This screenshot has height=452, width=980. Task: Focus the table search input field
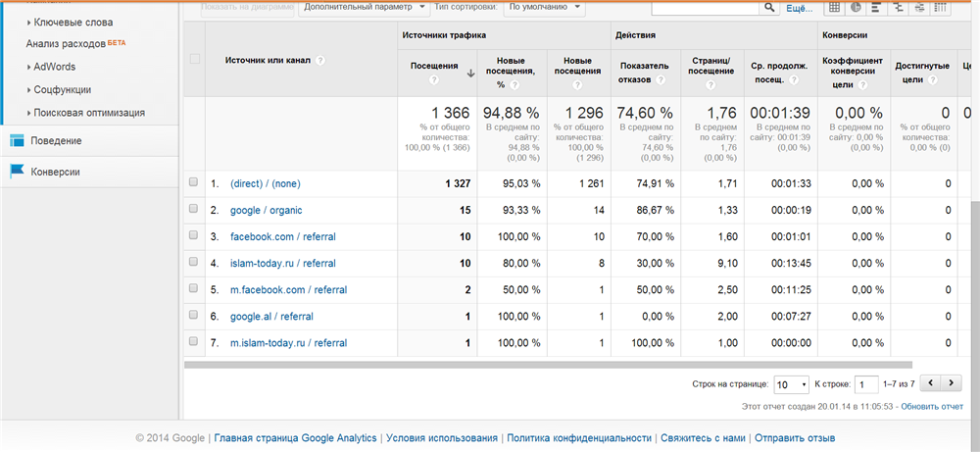click(707, 8)
